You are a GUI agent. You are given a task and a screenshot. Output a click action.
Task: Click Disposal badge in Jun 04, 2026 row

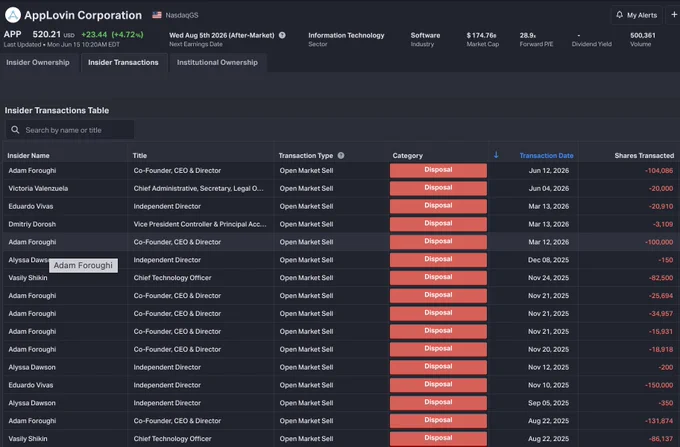click(x=438, y=188)
